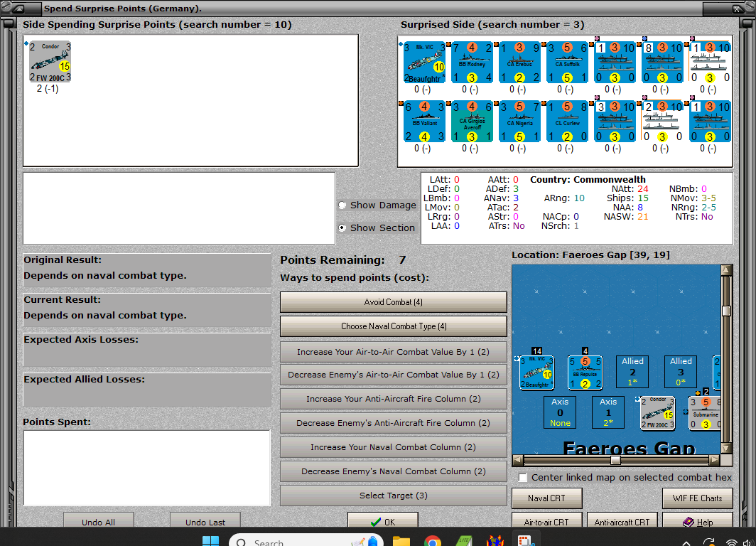
Task: Choose the CA Suffolk cruiser counter
Action: coord(568,63)
